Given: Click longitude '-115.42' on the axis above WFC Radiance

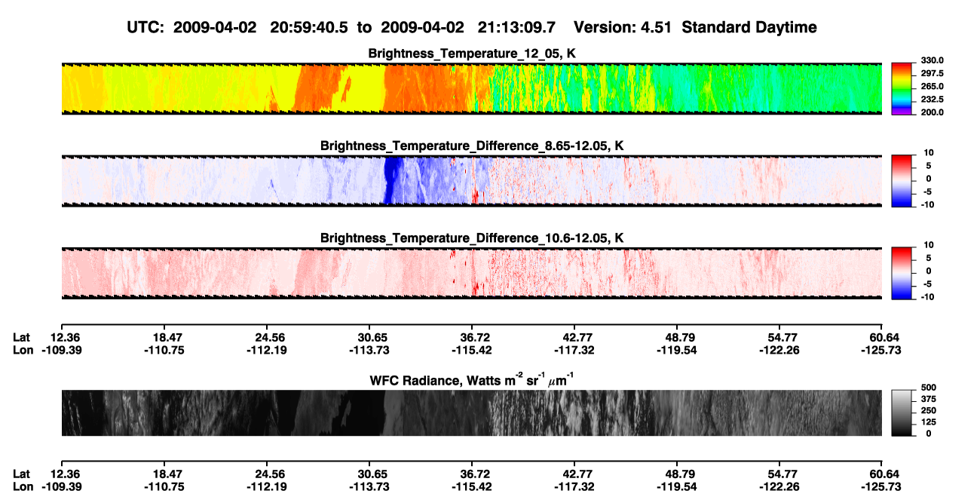Looking at the screenshot, I should tap(472, 349).
